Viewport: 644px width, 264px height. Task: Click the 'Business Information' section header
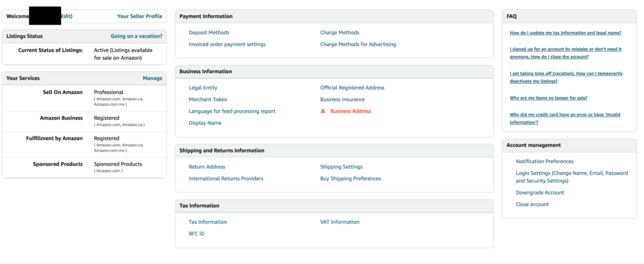206,72
